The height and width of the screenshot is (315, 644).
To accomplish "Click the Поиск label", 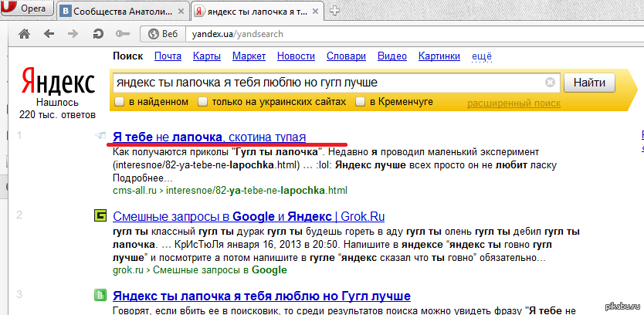I will pos(128,56).
